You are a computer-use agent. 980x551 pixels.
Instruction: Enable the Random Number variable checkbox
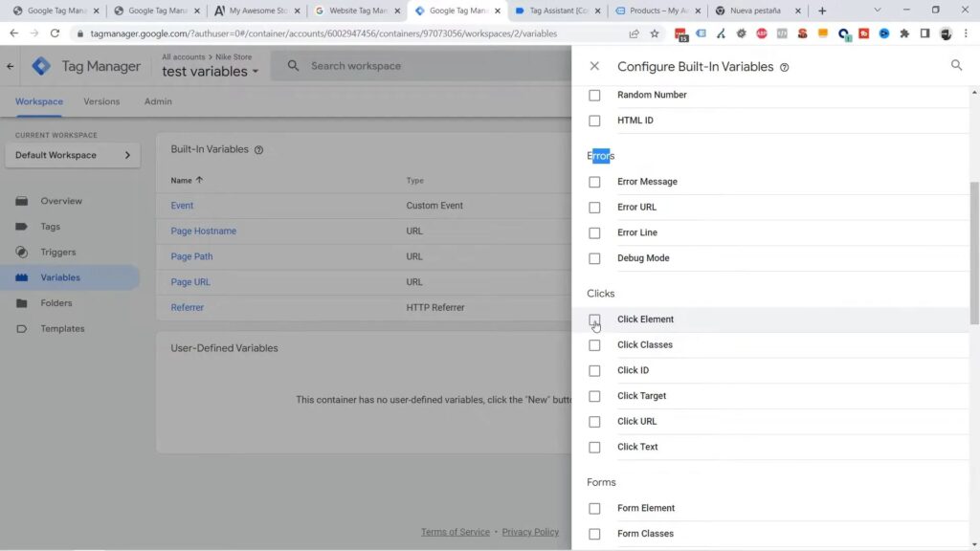[594, 95]
